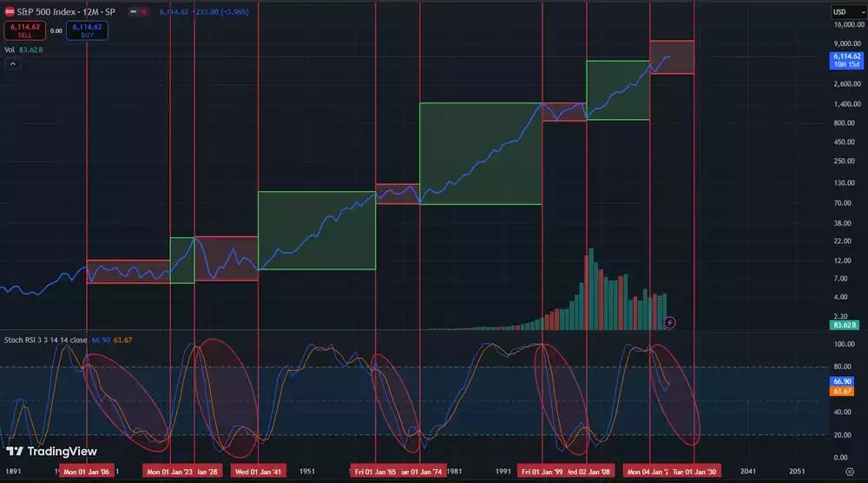The height and width of the screenshot is (483, 868).
Task: Open the USD currency dropdown
Action: click(843, 11)
